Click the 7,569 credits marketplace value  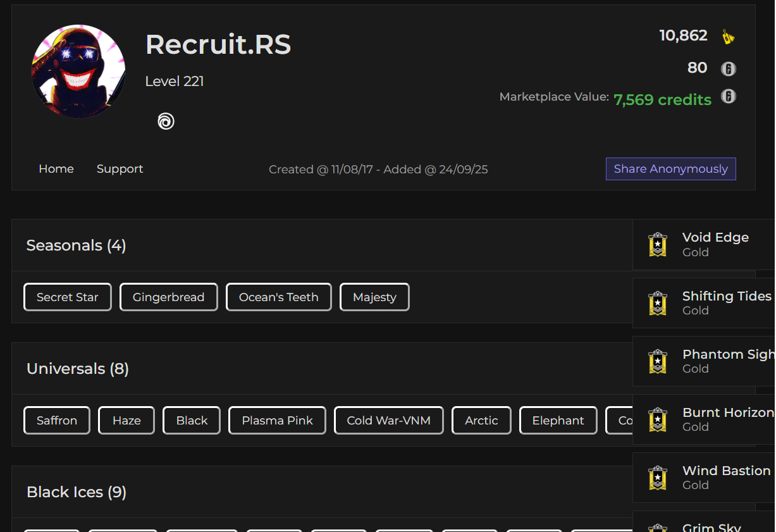pos(662,99)
